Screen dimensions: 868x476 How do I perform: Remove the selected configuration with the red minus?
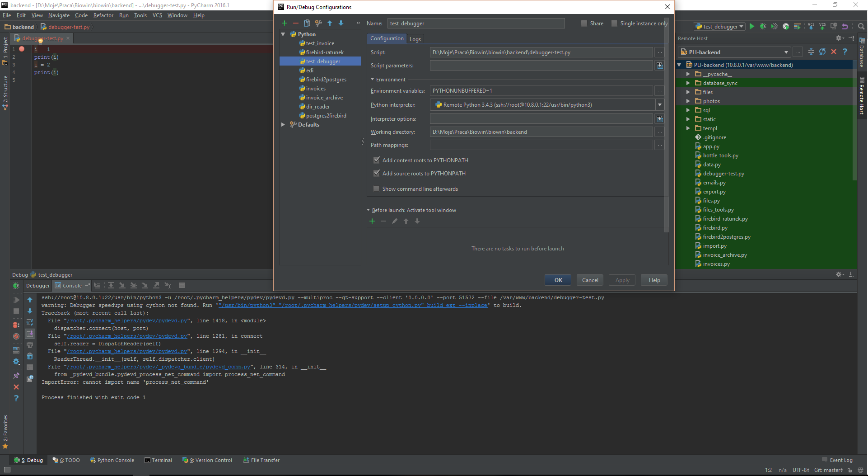click(x=296, y=23)
